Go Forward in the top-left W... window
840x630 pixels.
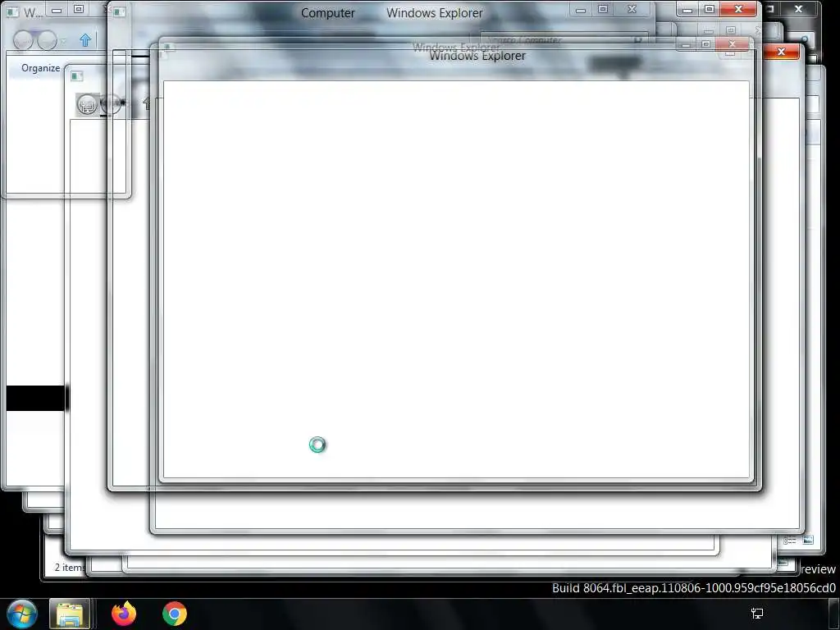point(47,40)
